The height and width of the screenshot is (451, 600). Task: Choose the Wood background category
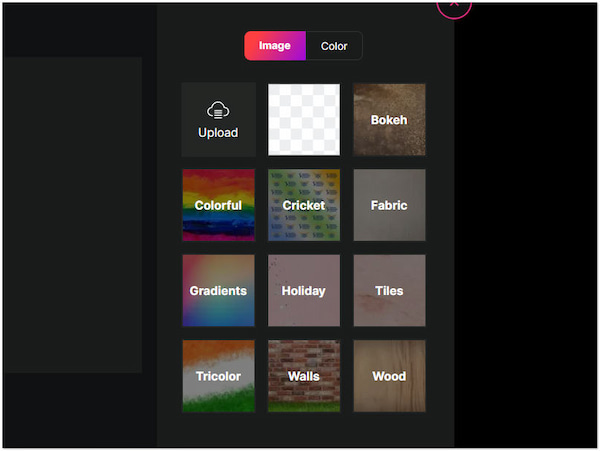point(389,376)
